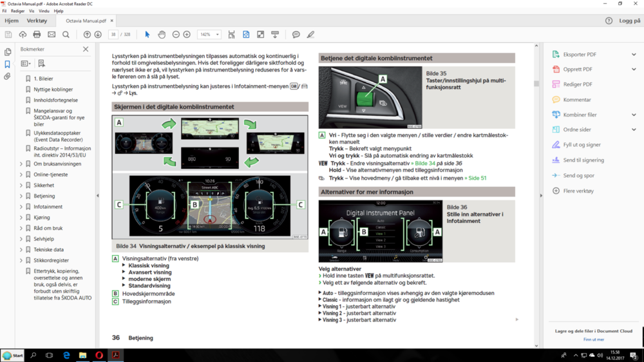Screen dimensions: 644x362
Task: Click the Logg på button
Action: (x=629, y=21)
